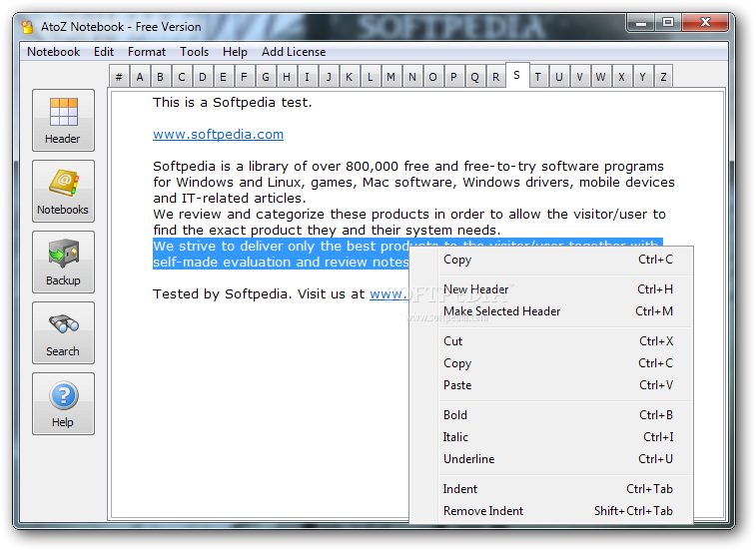The width and height of the screenshot is (756, 550).
Task: Switch to the N tab
Action: tap(412, 77)
